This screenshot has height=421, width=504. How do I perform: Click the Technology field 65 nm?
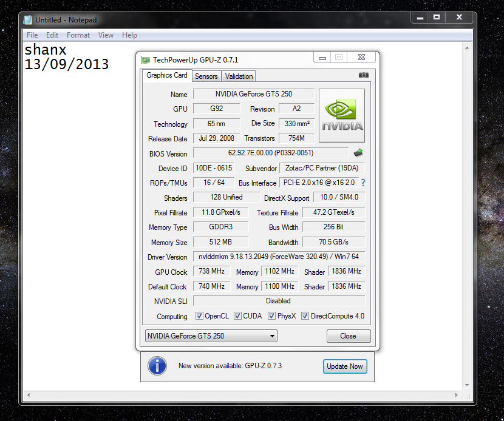pyautogui.click(x=216, y=124)
